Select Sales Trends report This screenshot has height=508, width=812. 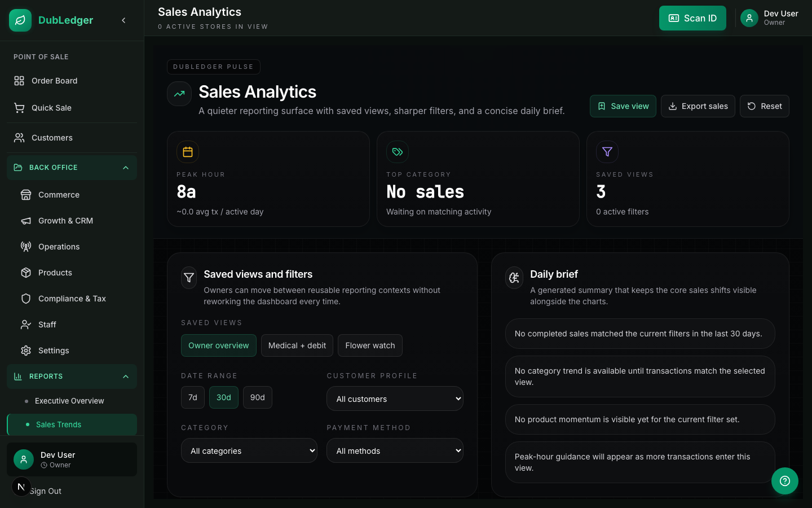[72, 424]
